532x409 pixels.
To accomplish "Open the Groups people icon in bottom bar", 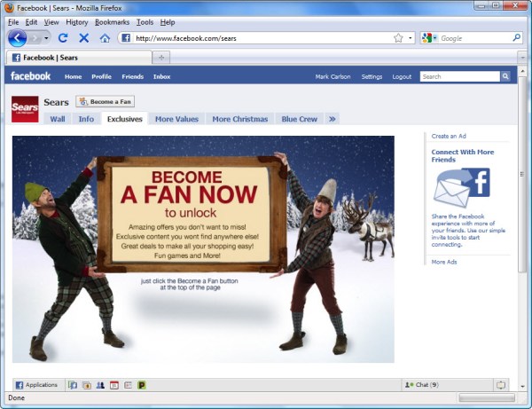I will [x=100, y=385].
